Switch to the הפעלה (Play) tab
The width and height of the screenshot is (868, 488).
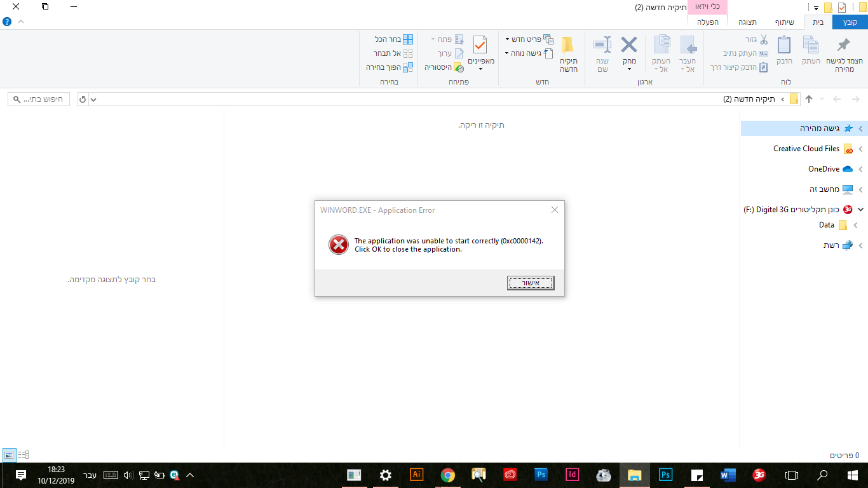707,22
